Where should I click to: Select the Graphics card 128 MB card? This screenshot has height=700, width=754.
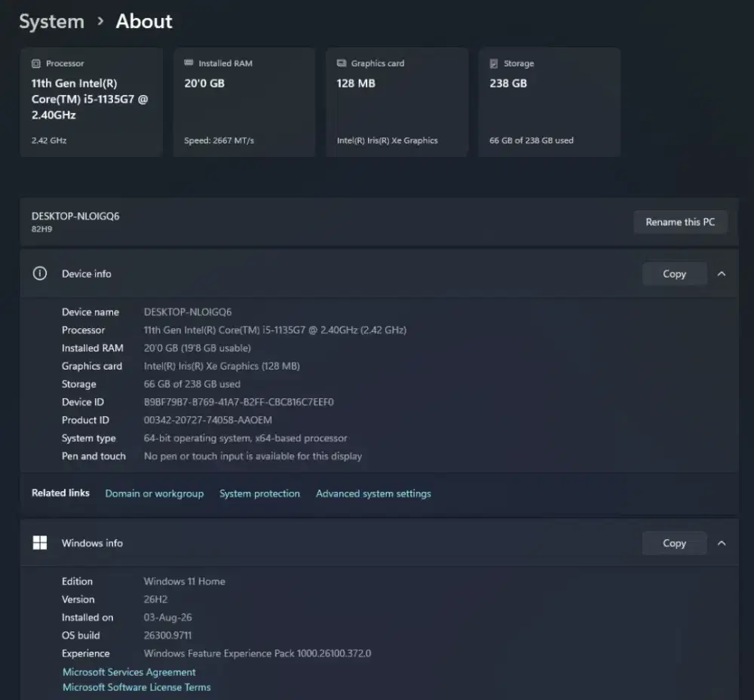(397, 102)
